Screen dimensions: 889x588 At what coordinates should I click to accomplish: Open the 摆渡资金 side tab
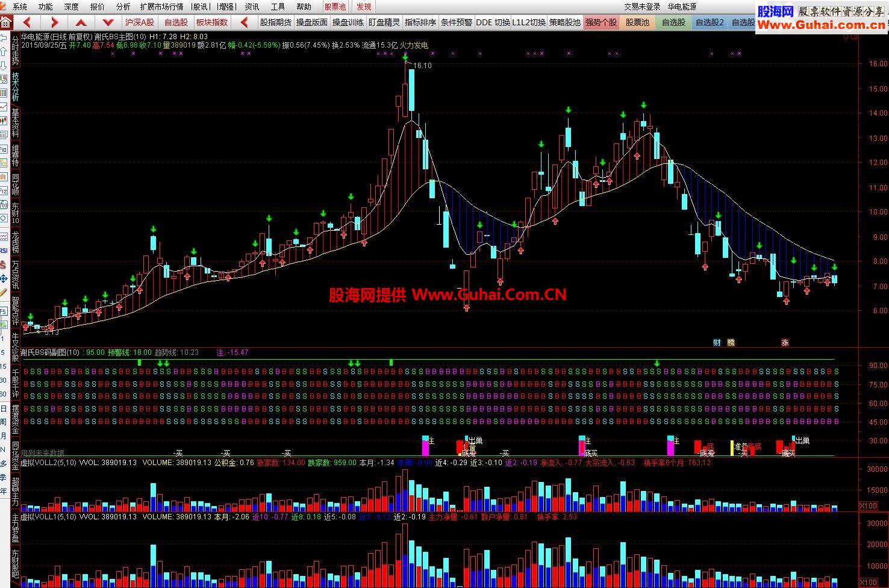click(x=16, y=418)
